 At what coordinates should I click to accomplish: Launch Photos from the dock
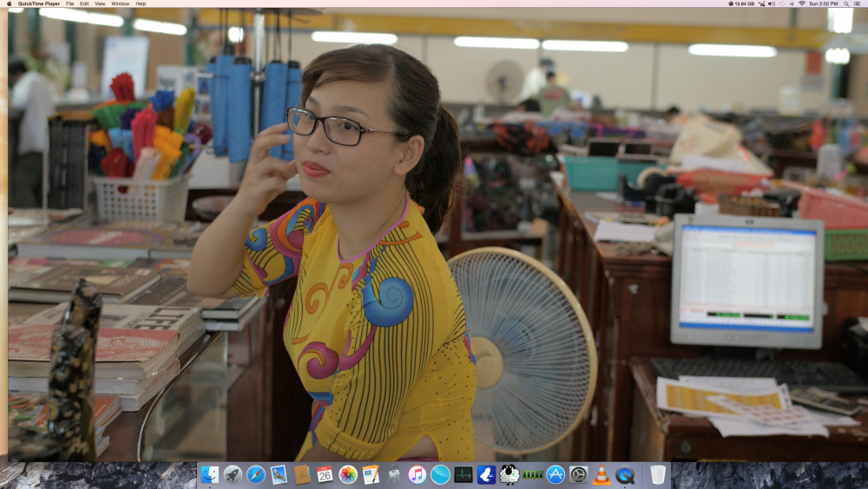pyautogui.click(x=348, y=474)
